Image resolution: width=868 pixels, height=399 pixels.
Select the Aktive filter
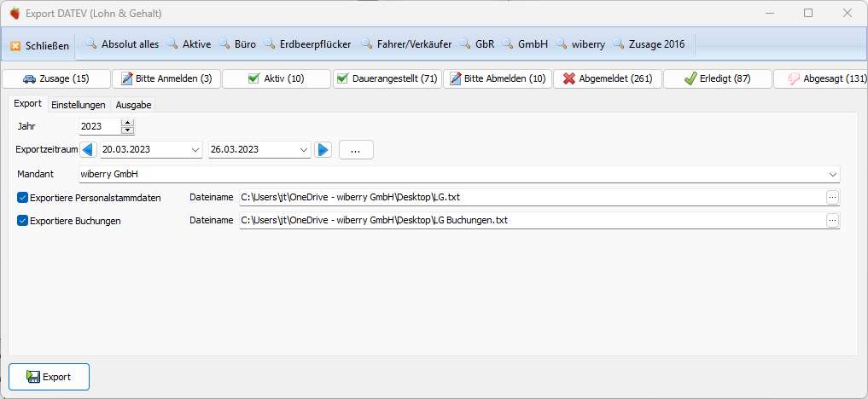[x=189, y=44]
